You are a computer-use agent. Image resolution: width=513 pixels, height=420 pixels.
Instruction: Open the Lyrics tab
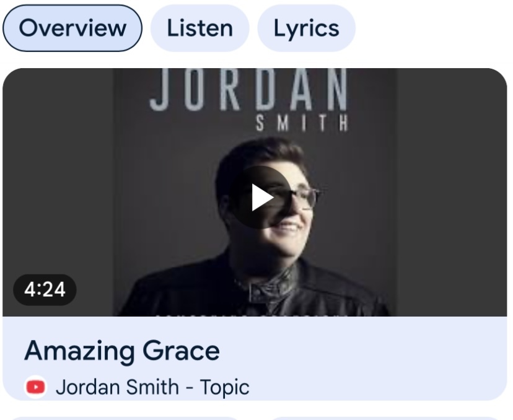point(307,28)
